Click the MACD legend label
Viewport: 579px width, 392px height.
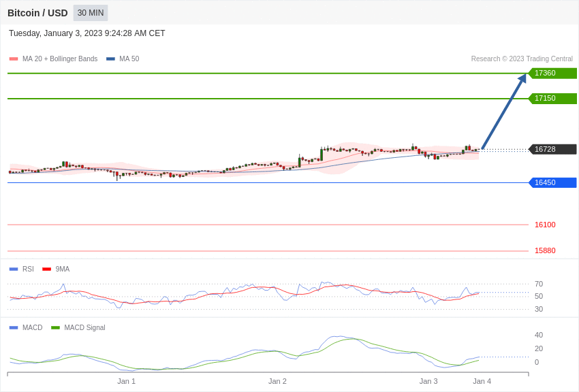tap(32, 327)
